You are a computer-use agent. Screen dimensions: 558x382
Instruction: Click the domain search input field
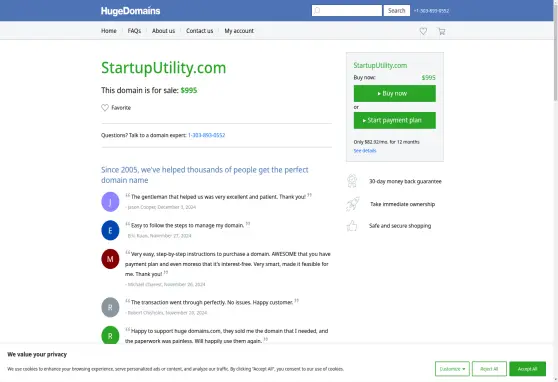pyautogui.click(x=347, y=11)
